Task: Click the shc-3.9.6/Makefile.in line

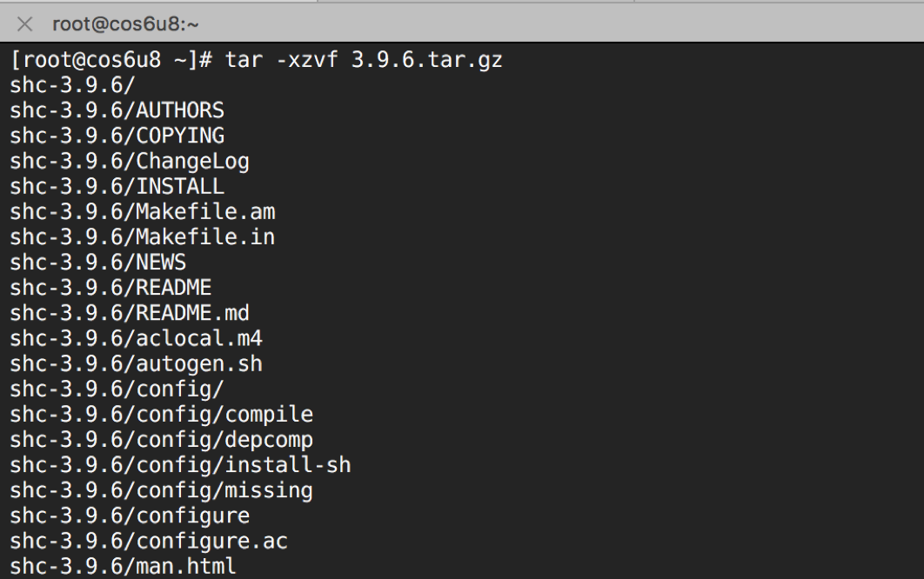Action: tap(143, 237)
